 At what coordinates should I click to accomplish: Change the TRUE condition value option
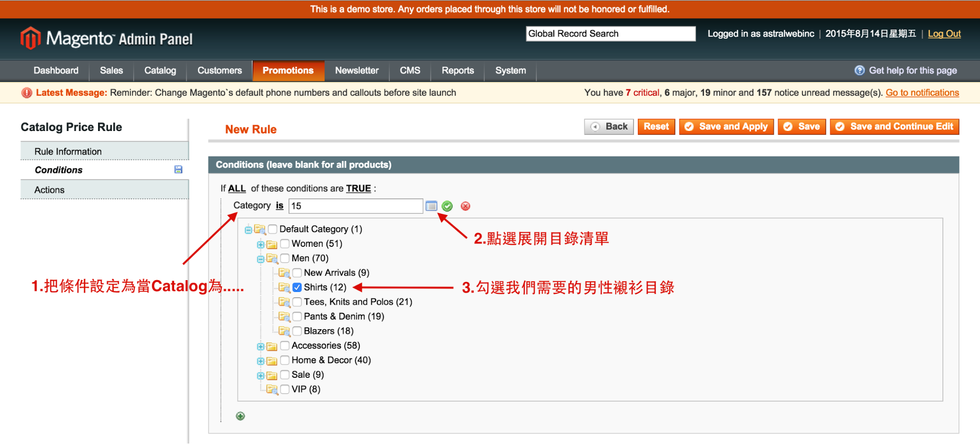(x=358, y=188)
